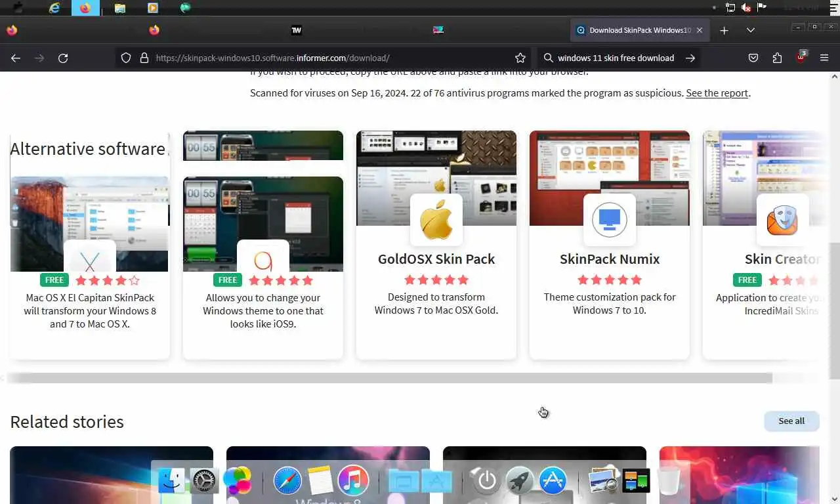Click the golden apple app icon

pyautogui.click(x=436, y=220)
